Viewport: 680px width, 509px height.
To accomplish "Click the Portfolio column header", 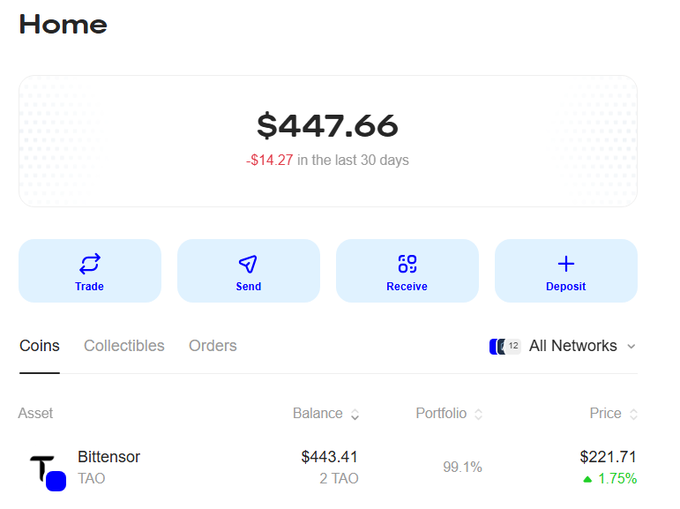I will click(x=441, y=413).
